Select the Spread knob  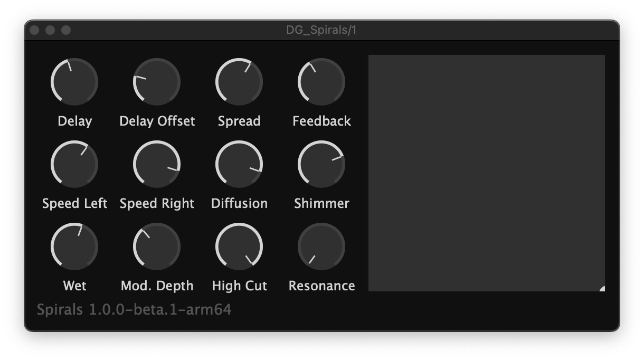[239, 82]
